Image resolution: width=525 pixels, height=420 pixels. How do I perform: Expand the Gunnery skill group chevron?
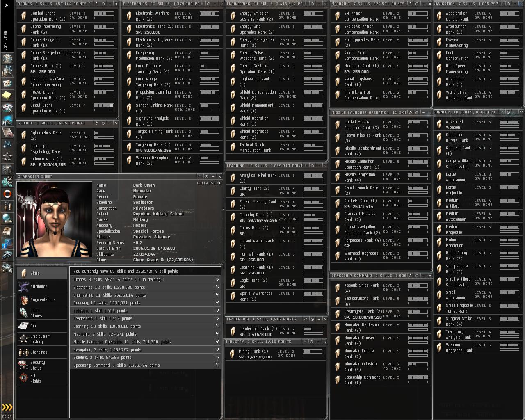[x=217, y=303]
